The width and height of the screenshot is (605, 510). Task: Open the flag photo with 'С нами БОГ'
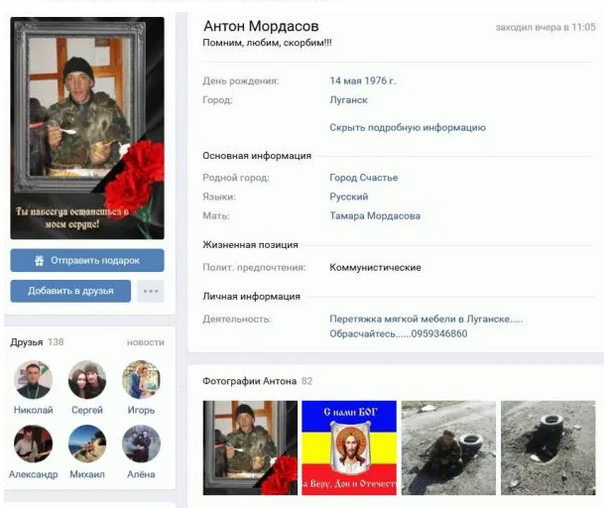pos(349,448)
